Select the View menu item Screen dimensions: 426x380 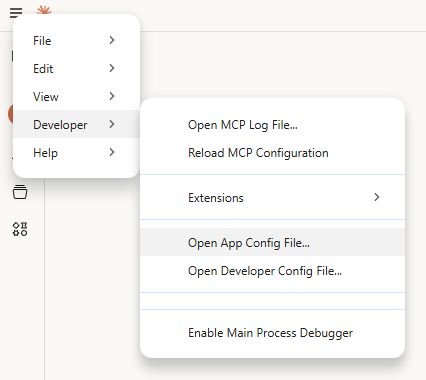pos(76,97)
